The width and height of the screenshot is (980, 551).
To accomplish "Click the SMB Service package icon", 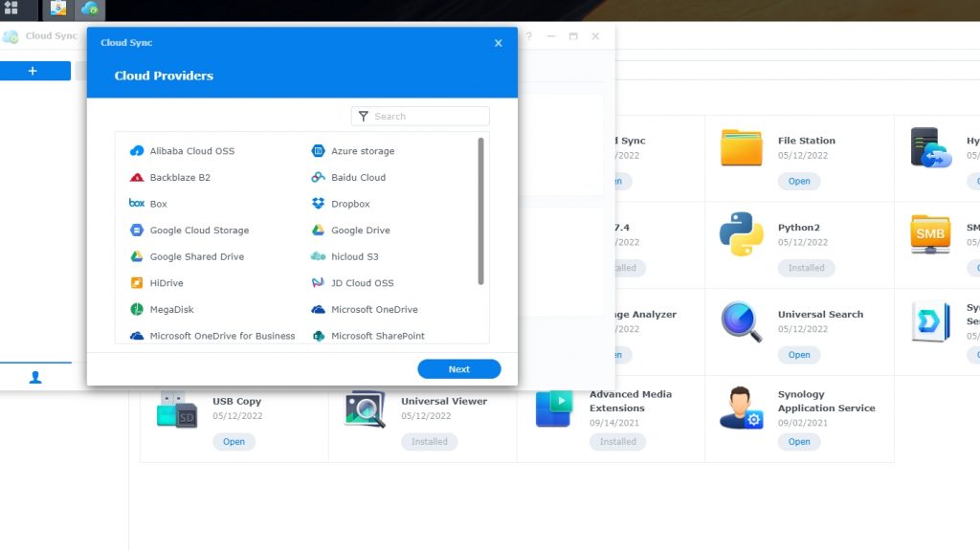I will tap(930, 234).
